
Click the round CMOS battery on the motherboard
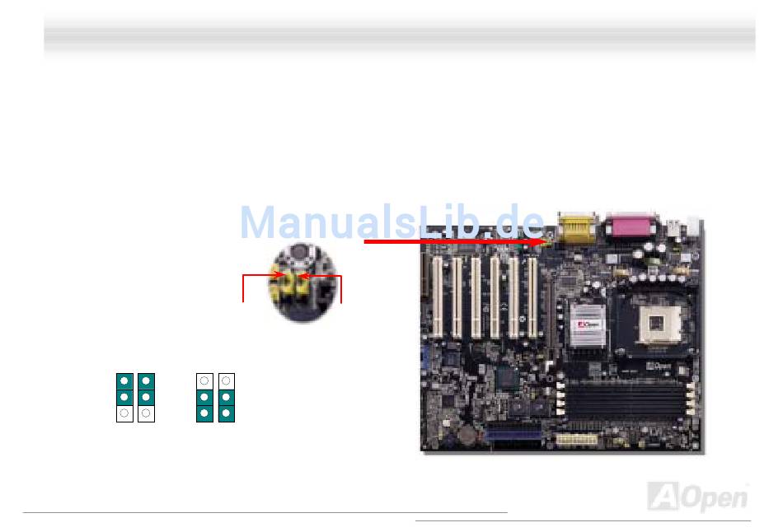click(468, 435)
